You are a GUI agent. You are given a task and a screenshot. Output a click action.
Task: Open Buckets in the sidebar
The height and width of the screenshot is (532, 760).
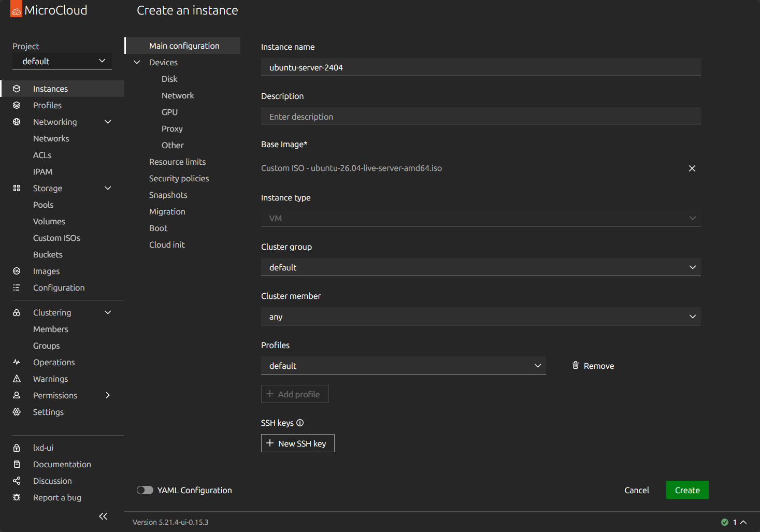click(48, 254)
